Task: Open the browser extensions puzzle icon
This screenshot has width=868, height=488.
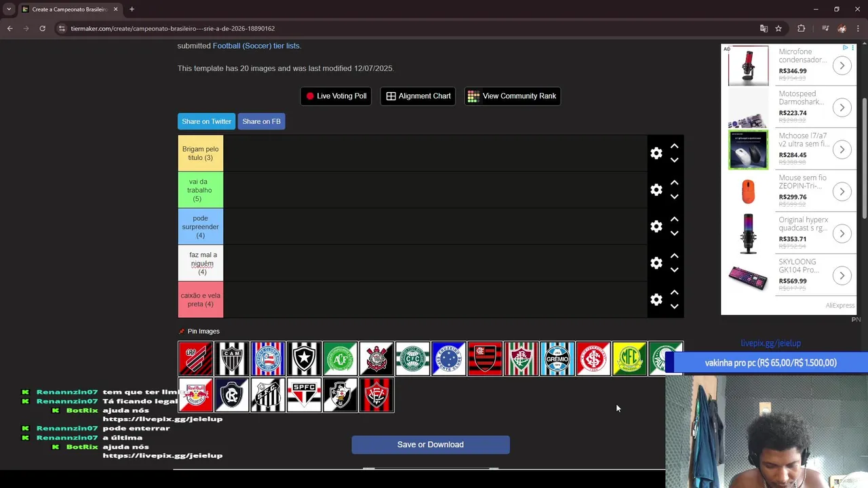Action: coord(802,28)
